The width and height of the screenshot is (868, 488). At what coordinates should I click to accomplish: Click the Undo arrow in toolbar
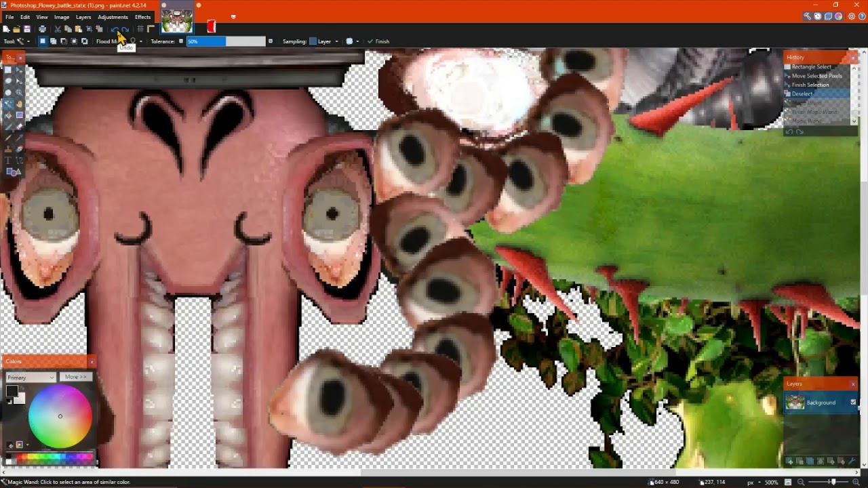(114, 29)
